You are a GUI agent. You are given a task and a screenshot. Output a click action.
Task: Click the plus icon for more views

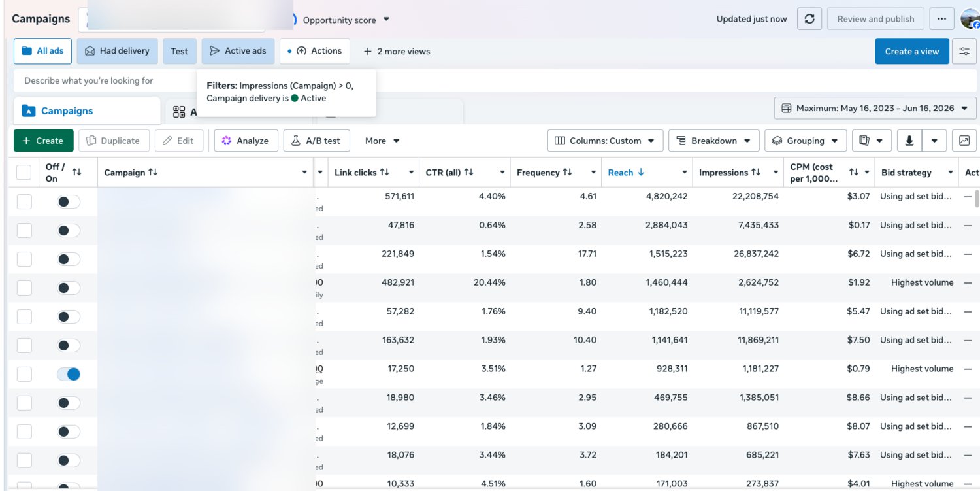pos(368,52)
